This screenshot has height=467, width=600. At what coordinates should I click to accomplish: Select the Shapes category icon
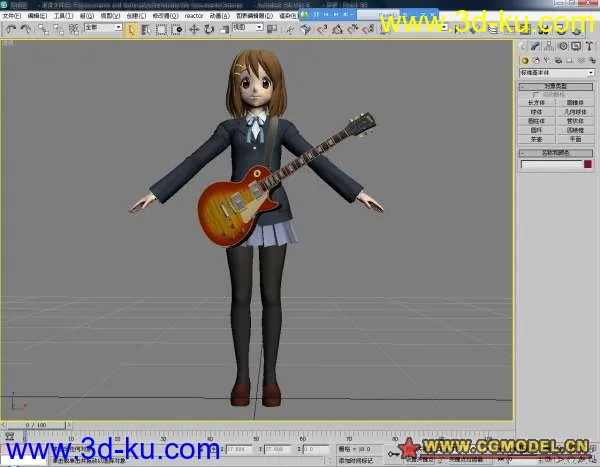tap(535, 60)
